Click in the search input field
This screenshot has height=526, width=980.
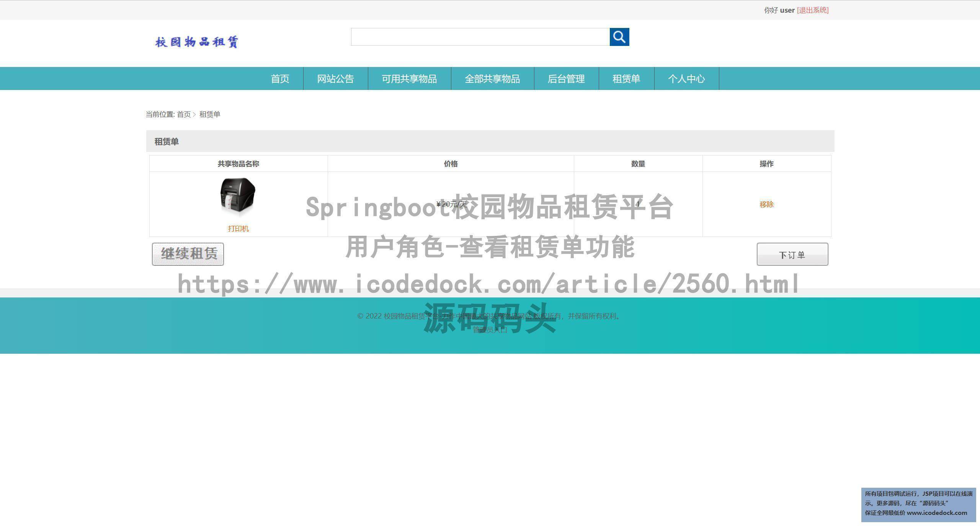480,37
